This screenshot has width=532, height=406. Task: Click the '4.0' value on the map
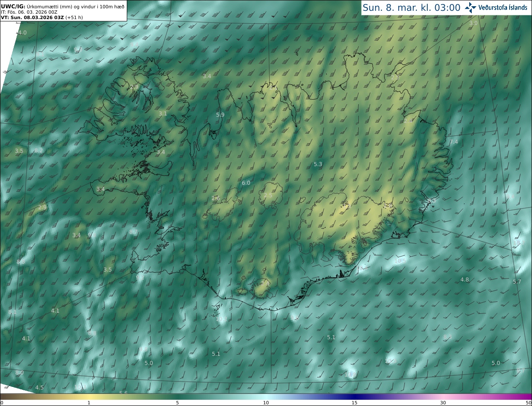(22, 33)
